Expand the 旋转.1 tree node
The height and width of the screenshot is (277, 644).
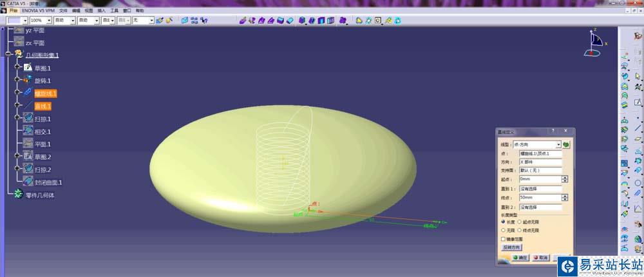(x=17, y=79)
